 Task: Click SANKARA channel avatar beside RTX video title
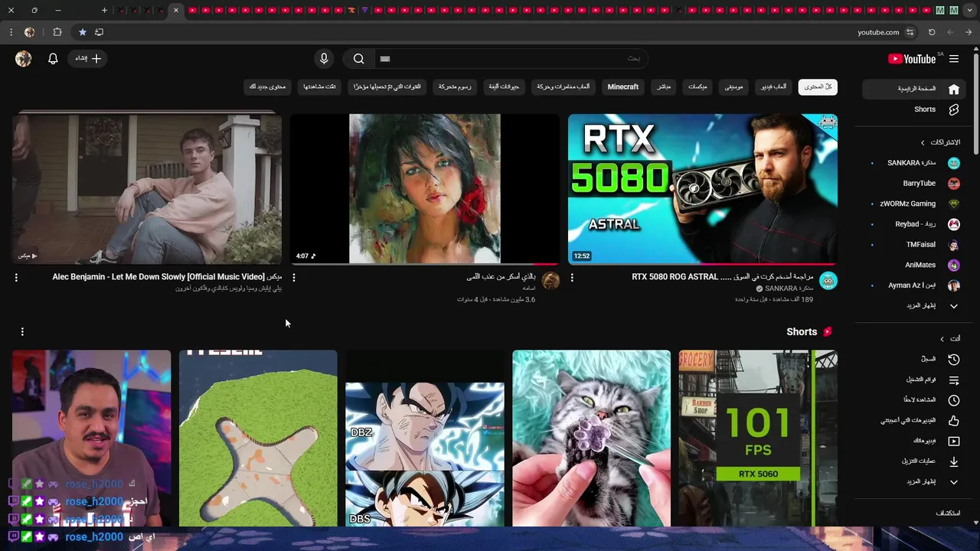point(828,281)
